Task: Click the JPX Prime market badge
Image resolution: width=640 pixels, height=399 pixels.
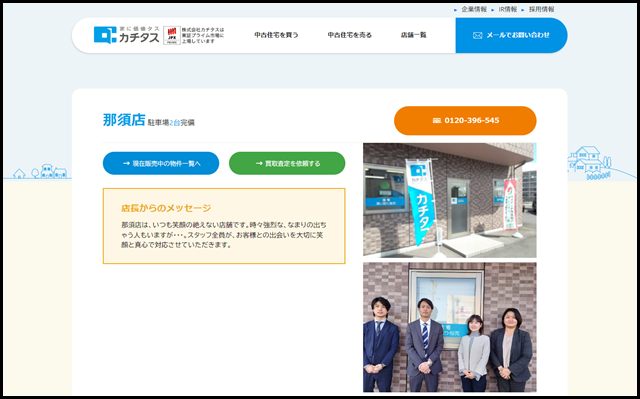Action: pos(172,35)
